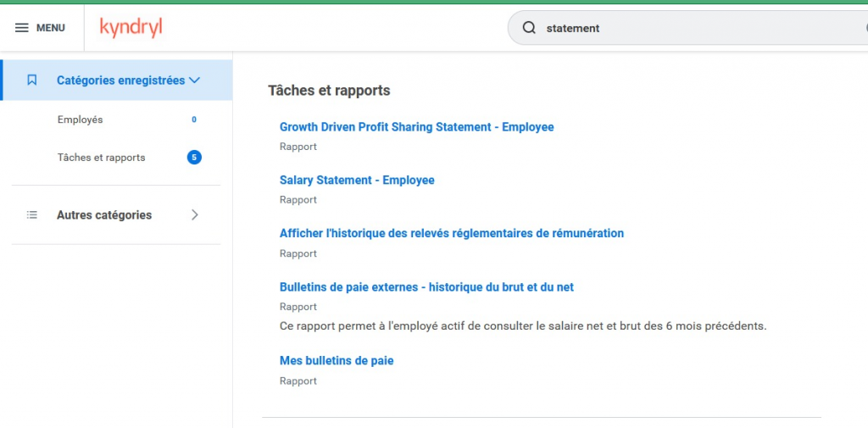Viewport: 868px width, 428px height.
Task: Open Bulletins de paie externes report
Action: (427, 286)
